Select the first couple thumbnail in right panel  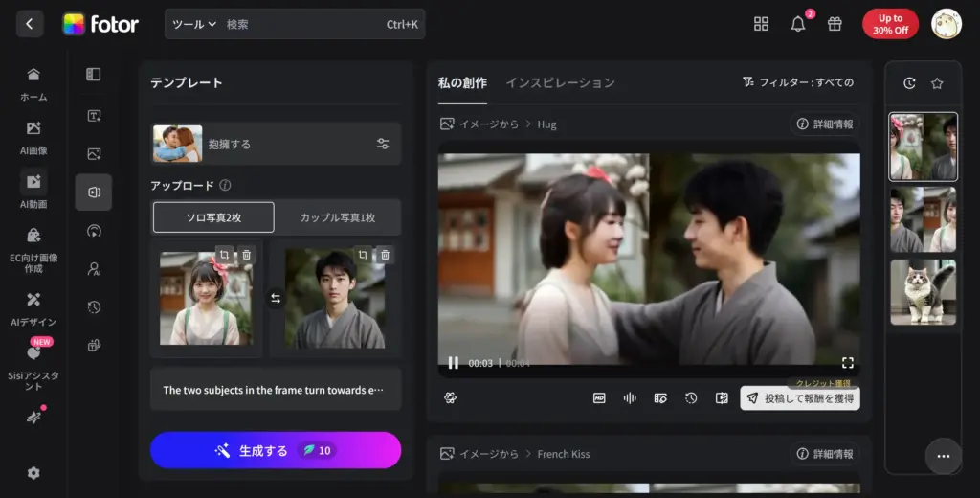click(924, 147)
